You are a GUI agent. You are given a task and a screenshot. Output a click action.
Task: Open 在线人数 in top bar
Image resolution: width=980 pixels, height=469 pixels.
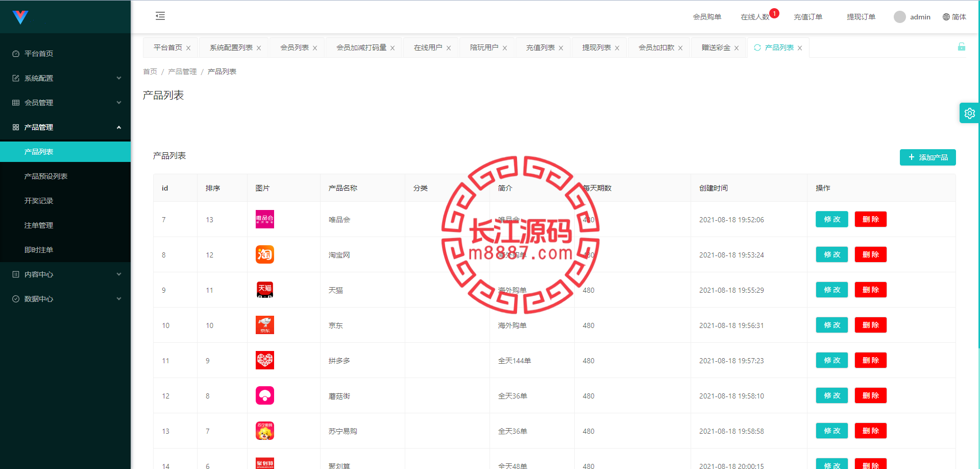[x=755, y=17]
